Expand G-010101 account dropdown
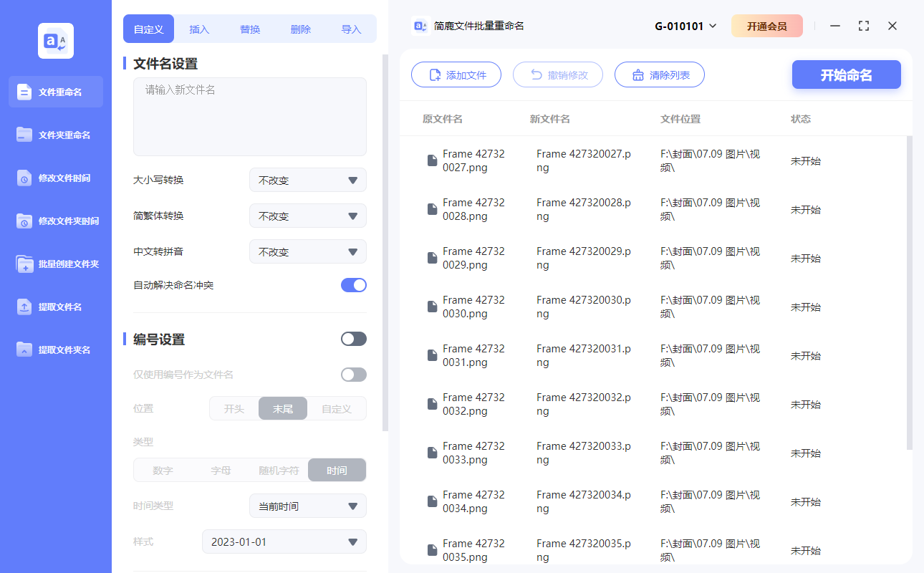924x573 pixels. coord(685,26)
